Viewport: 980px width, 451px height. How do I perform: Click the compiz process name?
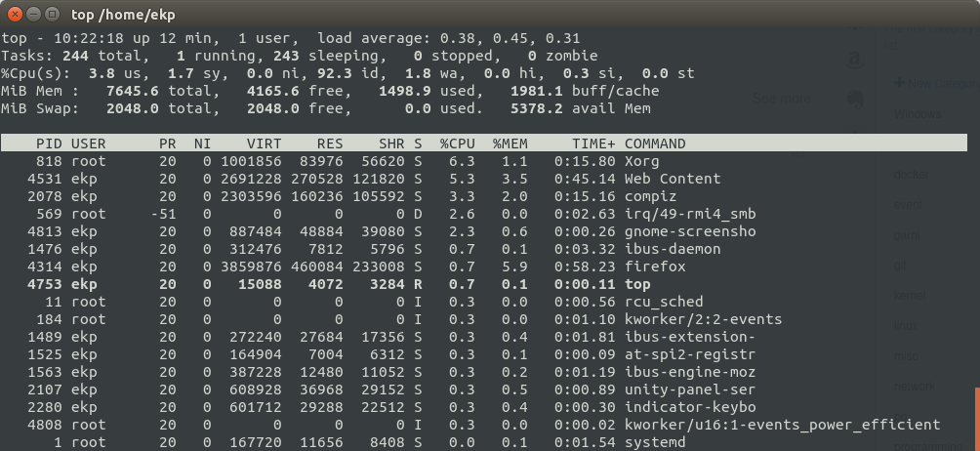pyautogui.click(x=651, y=196)
